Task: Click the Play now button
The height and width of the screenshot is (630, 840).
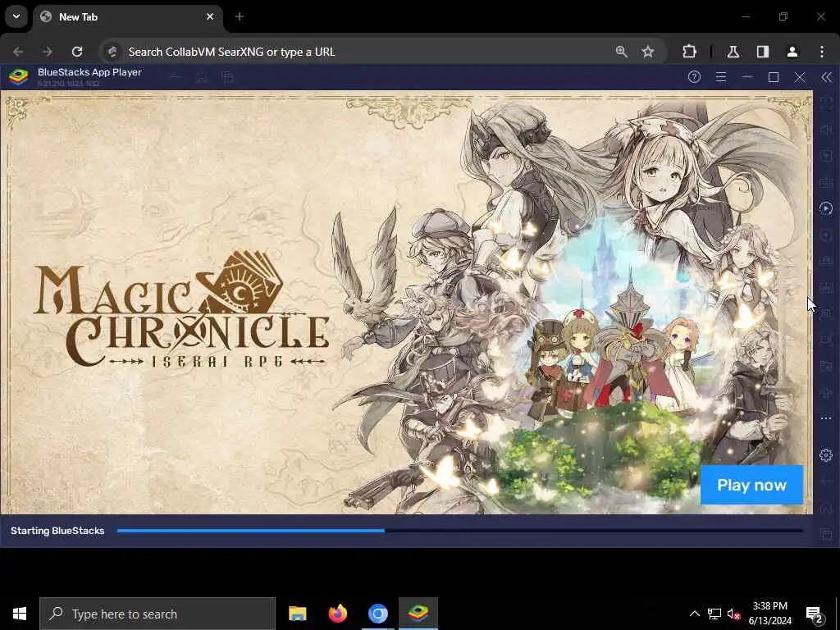Action: [751, 485]
